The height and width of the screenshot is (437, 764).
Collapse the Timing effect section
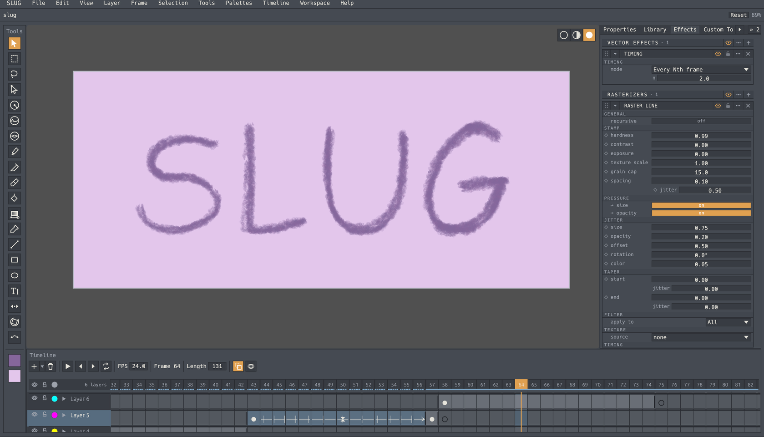(x=615, y=54)
